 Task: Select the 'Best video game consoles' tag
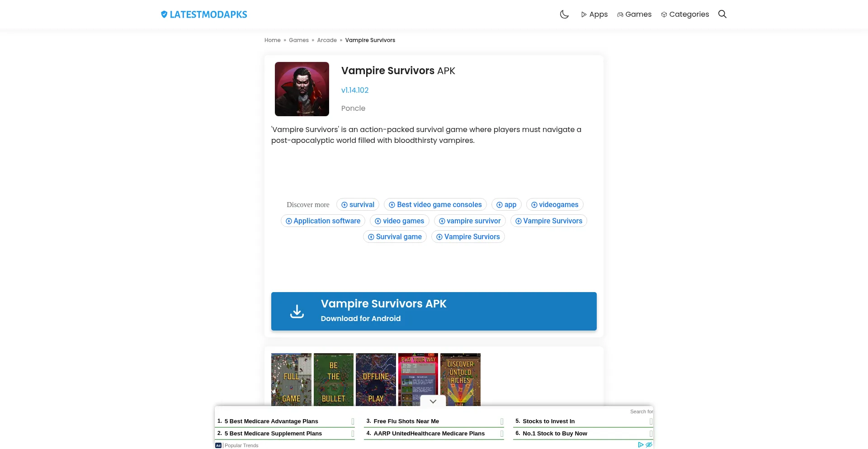pos(435,205)
